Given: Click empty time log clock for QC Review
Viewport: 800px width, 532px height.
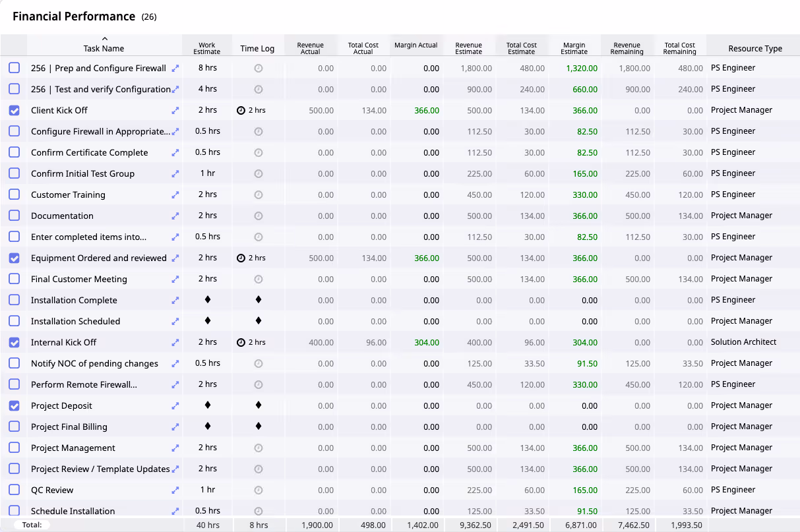Looking at the screenshot, I should [259, 490].
